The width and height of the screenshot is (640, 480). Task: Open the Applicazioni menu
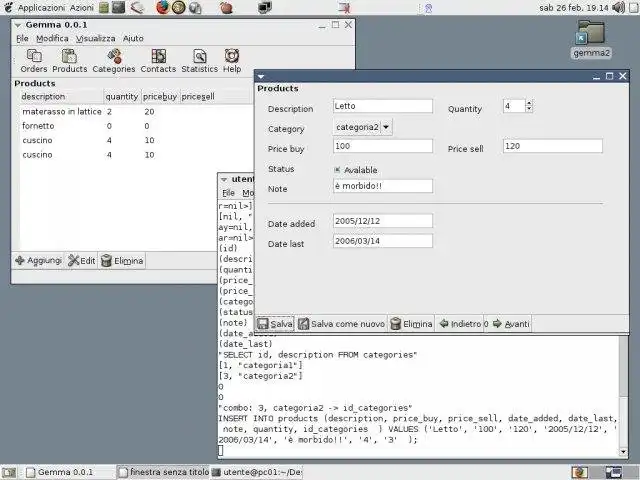coord(41,8)
